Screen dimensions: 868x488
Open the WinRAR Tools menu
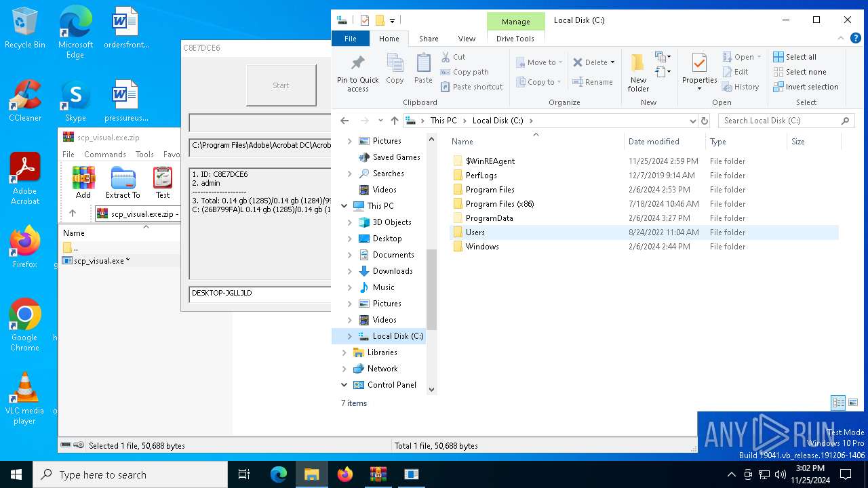tap(144, 155)
